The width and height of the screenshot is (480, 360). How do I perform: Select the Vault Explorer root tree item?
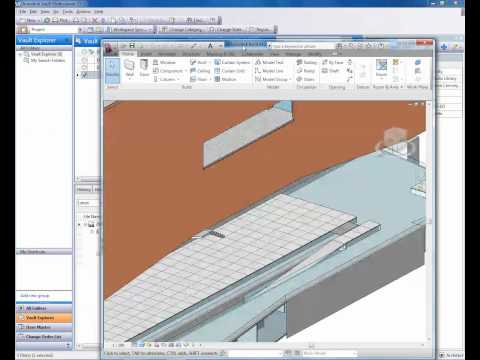click(x=43, y=54)
